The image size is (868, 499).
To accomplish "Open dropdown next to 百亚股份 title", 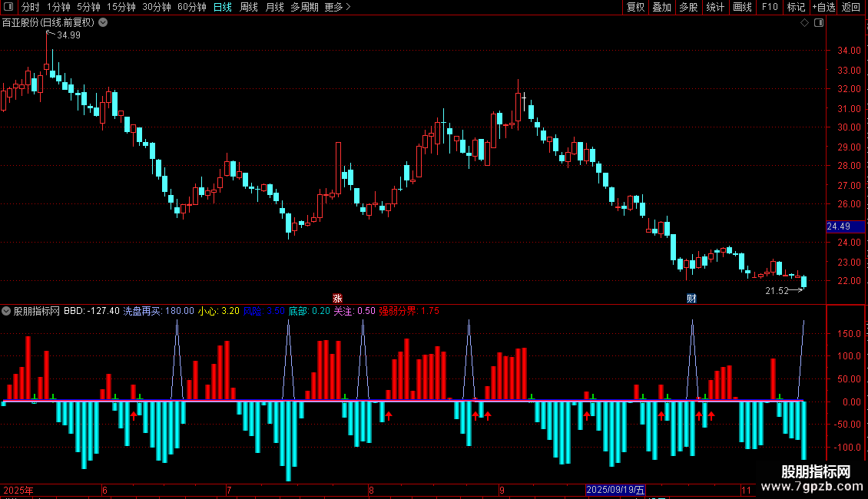I will [x=103, y=23].
